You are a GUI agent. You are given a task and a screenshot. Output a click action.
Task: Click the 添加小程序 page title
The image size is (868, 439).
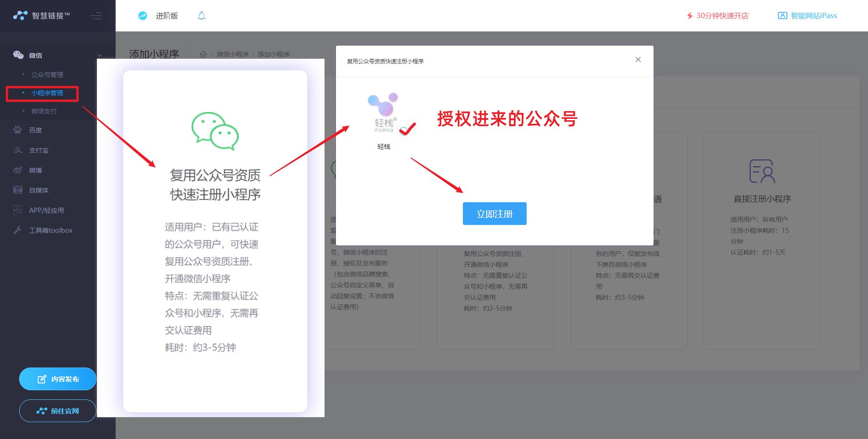point(154,55)
